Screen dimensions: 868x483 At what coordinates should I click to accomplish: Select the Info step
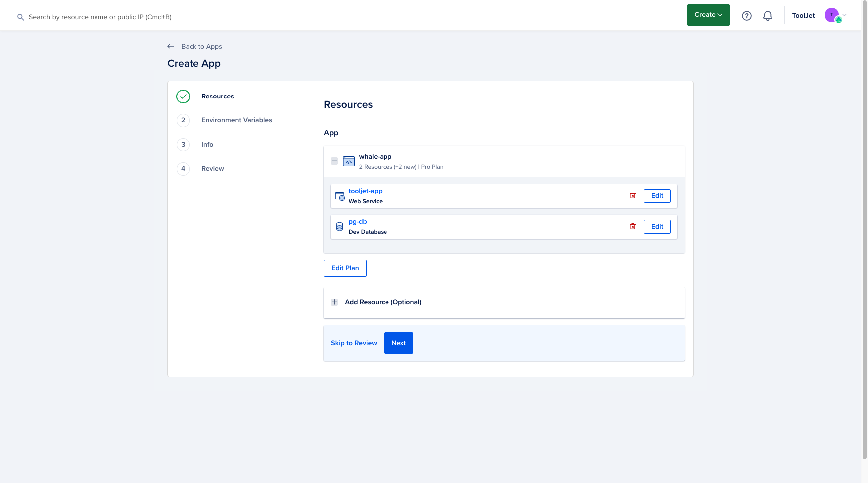point(207,145)
